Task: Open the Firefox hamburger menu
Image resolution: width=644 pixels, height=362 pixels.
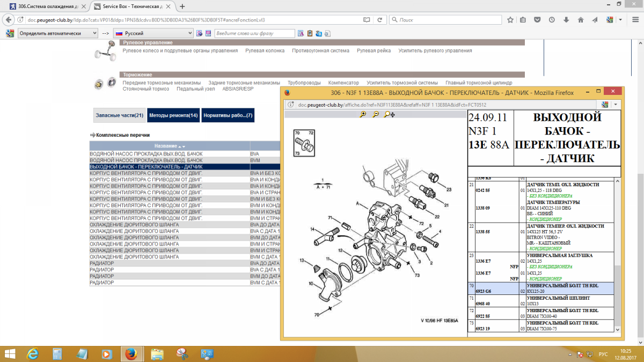Action: point(636,19)
